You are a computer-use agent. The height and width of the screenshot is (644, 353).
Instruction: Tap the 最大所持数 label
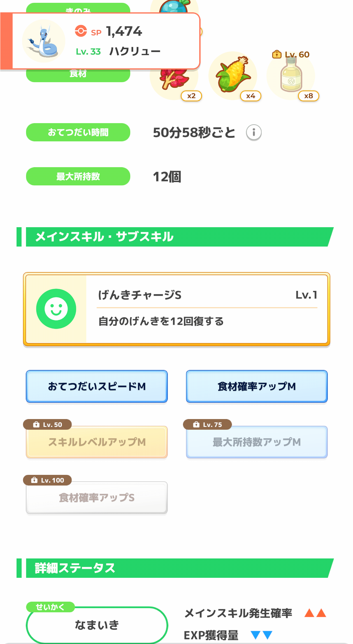click(78, 176)
